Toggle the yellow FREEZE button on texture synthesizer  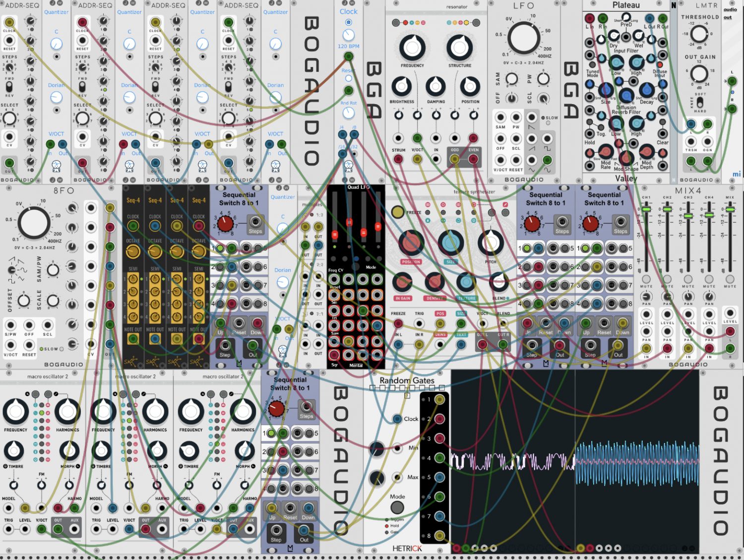tap(397, 212)
